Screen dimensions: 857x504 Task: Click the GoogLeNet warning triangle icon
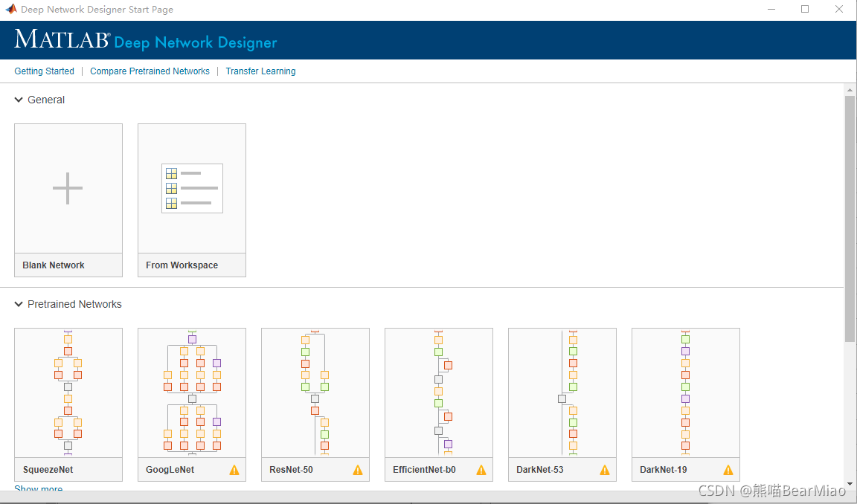coord(234,470)
